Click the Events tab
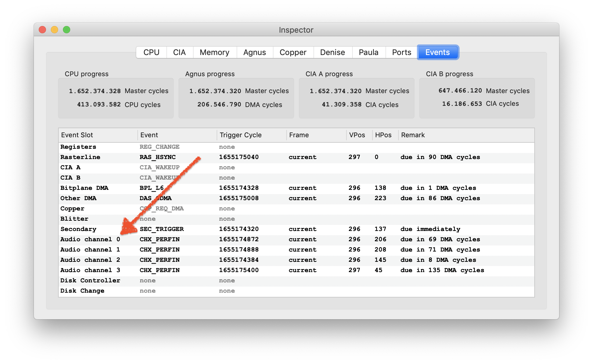Image resolution: width=593 pixels, height=364 pixels. [437, 52]
